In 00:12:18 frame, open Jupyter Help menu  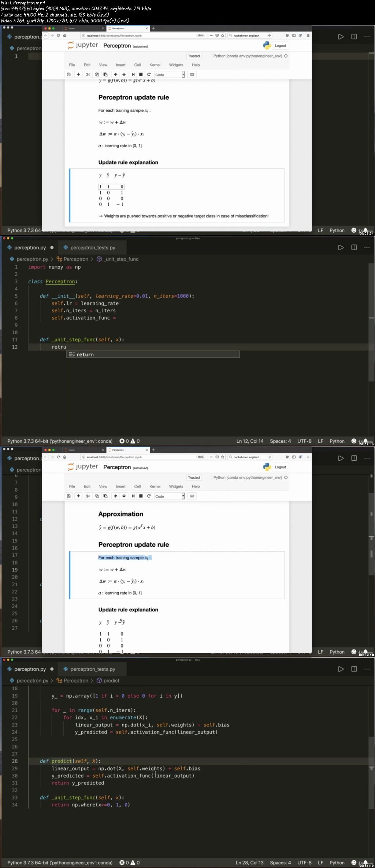(x=196, y=486)
